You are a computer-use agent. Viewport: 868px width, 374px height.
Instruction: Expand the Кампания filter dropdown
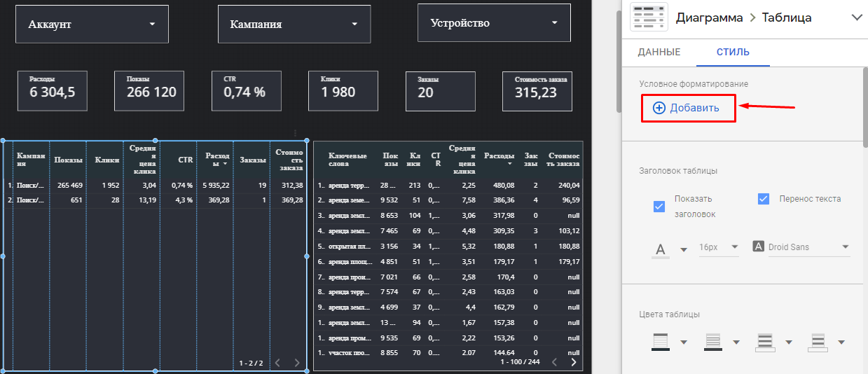[x=294, y=25]
